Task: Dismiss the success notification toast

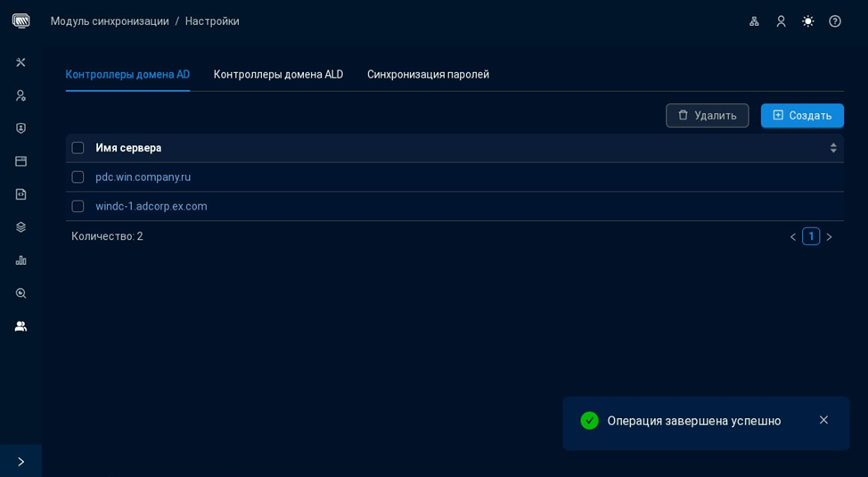Action: 823,420
